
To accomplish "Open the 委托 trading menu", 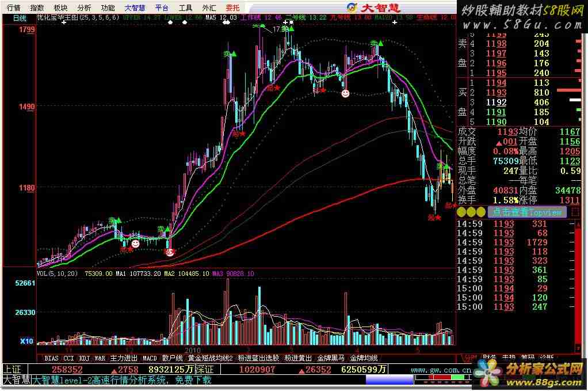I will [232, 7].
